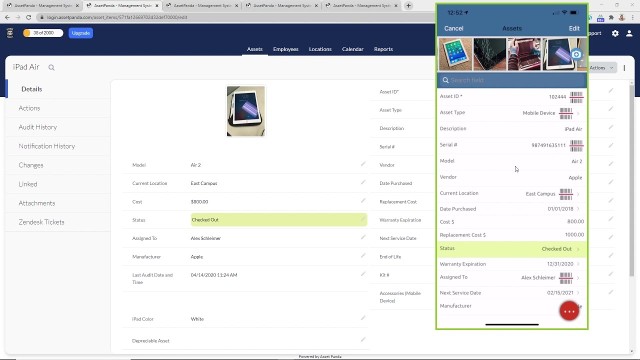Expand Date Purchased chevron in mobile app
Image resolution: width=640 pixels, height=360 pixels.
tap(578, 209)
